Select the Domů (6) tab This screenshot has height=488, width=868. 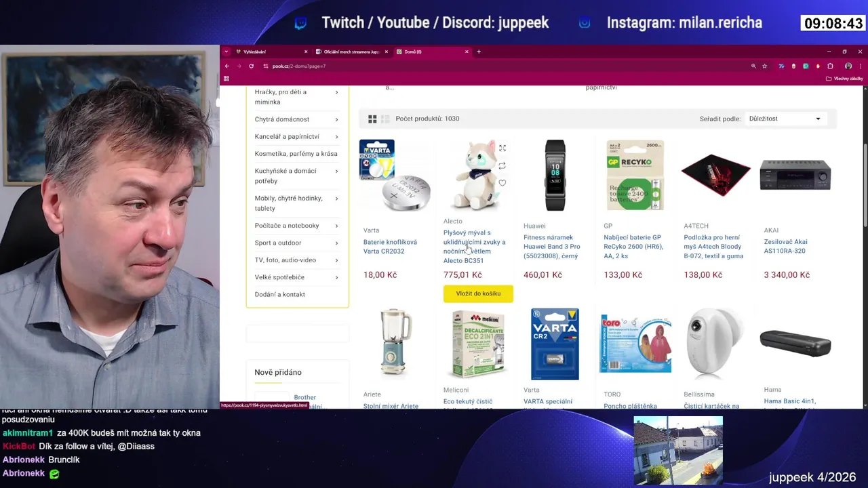pyautogui.click(x=432, y=52)
